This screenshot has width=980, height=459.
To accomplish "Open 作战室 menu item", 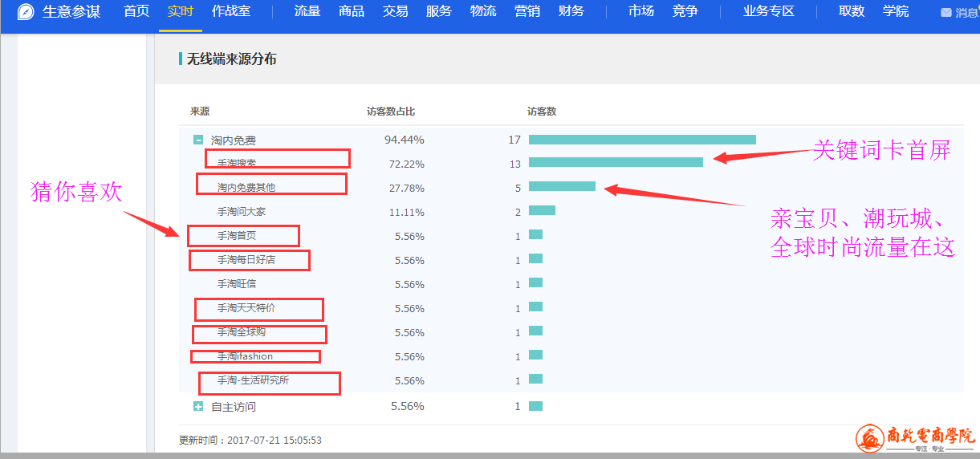I will (x=231, y=11).
